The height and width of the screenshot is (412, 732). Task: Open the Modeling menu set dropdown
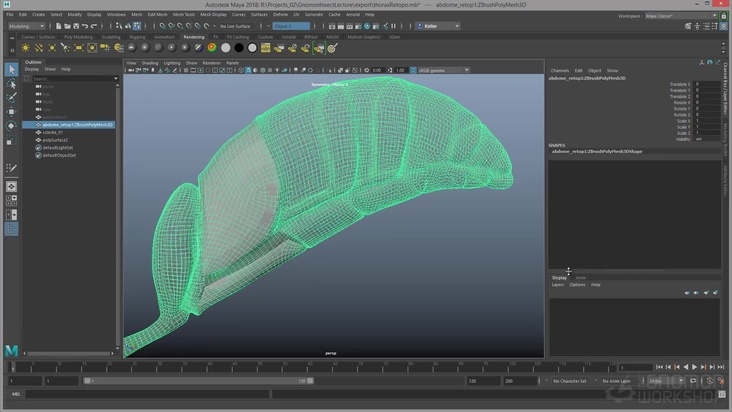coord(27,26)
